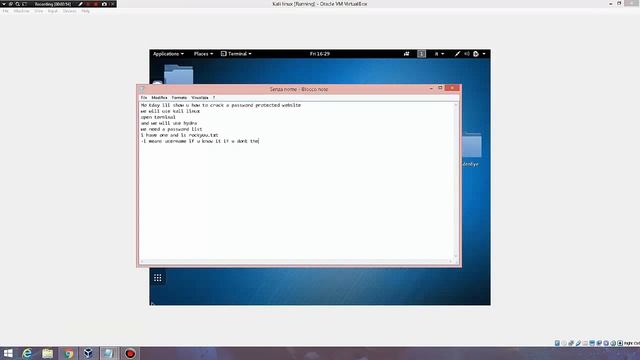Open VirtualBox Devices menu
The height and width of the screenshot is (360, 640).
click(x=69, y=11)
